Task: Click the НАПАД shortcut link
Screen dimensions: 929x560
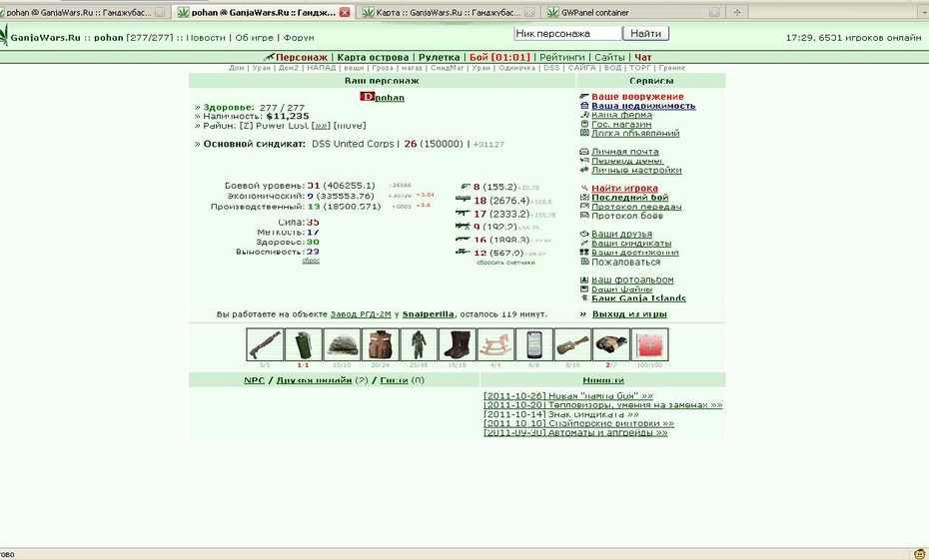Action: (321, 68)
